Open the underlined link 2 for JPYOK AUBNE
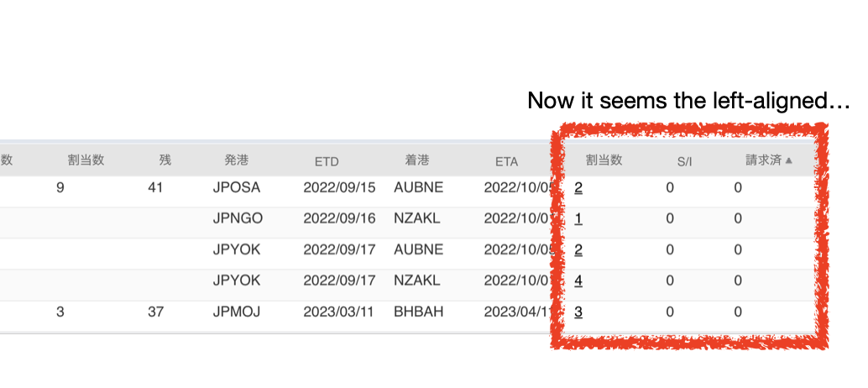The width and height of the screenshot is (868, 388). click(x=578, y=250)
